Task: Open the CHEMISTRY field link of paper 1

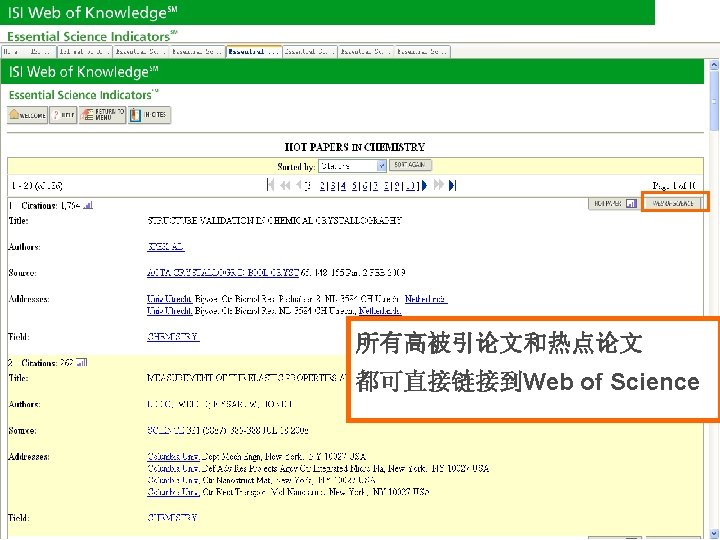Action: tap(173, 337)
